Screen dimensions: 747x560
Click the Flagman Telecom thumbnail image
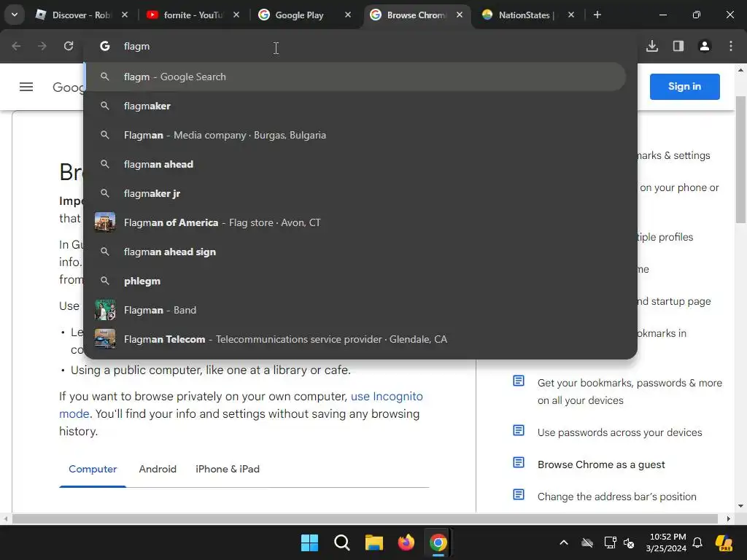(105, 339)
